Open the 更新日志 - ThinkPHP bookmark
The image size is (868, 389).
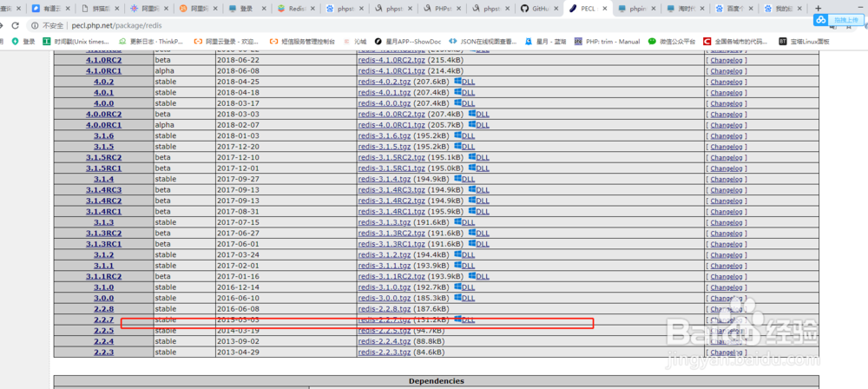coord(151,41)
